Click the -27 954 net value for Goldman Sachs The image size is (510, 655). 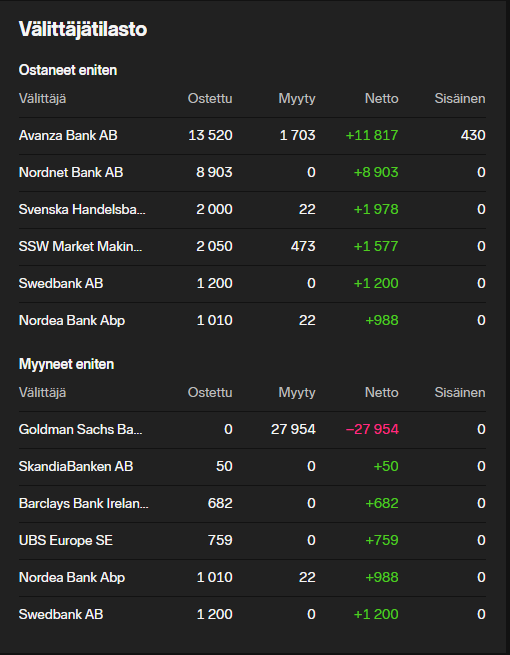point(372,429)
